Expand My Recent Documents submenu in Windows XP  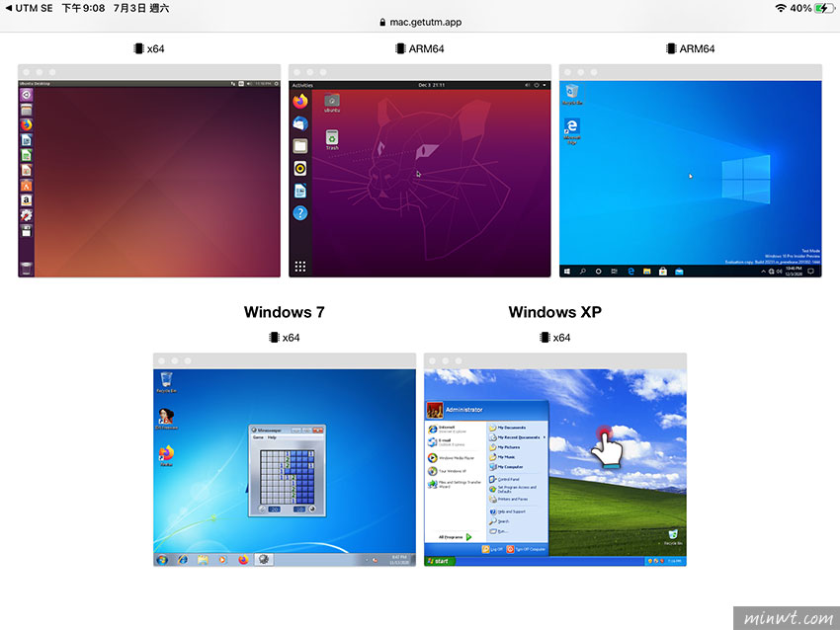tap(518, 437)
